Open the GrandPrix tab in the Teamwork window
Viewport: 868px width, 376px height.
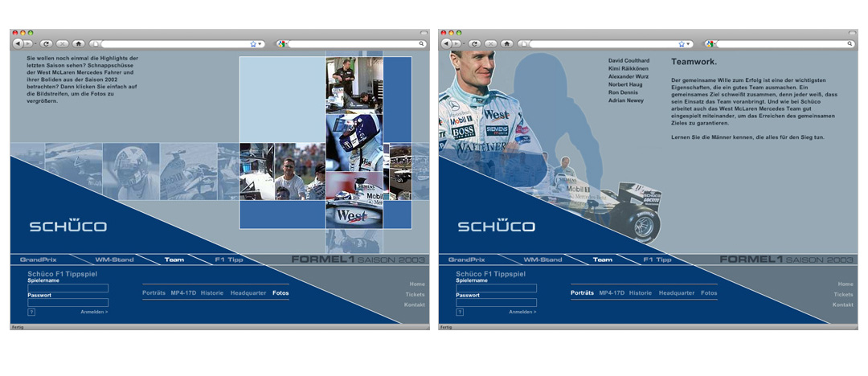[467, 260]
